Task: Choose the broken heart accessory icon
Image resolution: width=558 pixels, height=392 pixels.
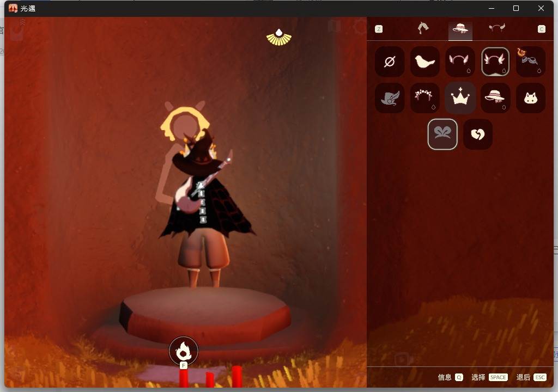Action: 477,134
